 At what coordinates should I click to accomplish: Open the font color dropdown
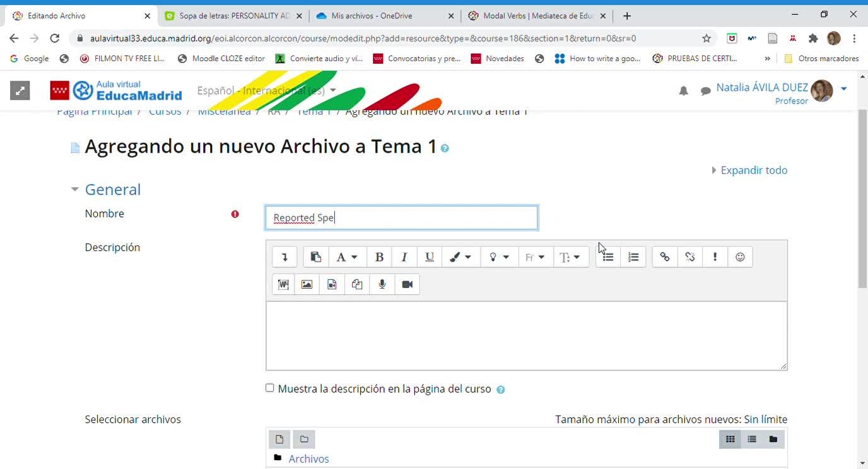(x=460, y=257)
